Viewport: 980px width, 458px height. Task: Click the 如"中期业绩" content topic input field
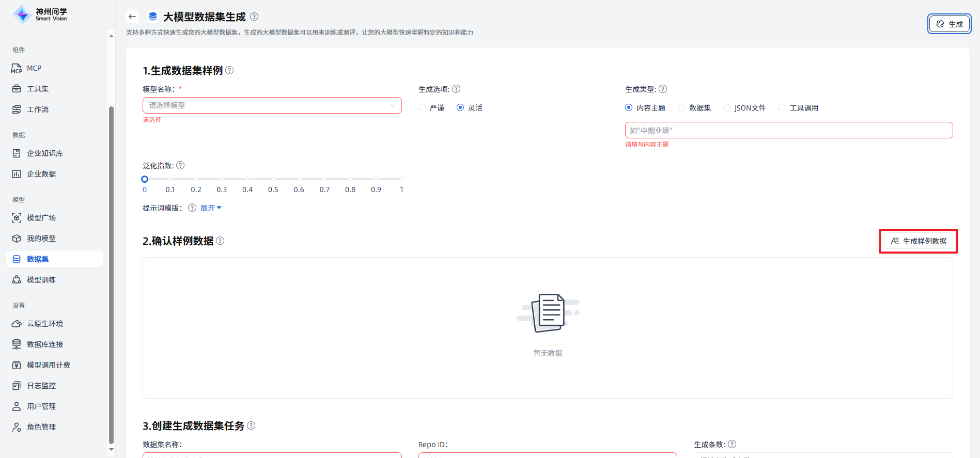(788, 130)
